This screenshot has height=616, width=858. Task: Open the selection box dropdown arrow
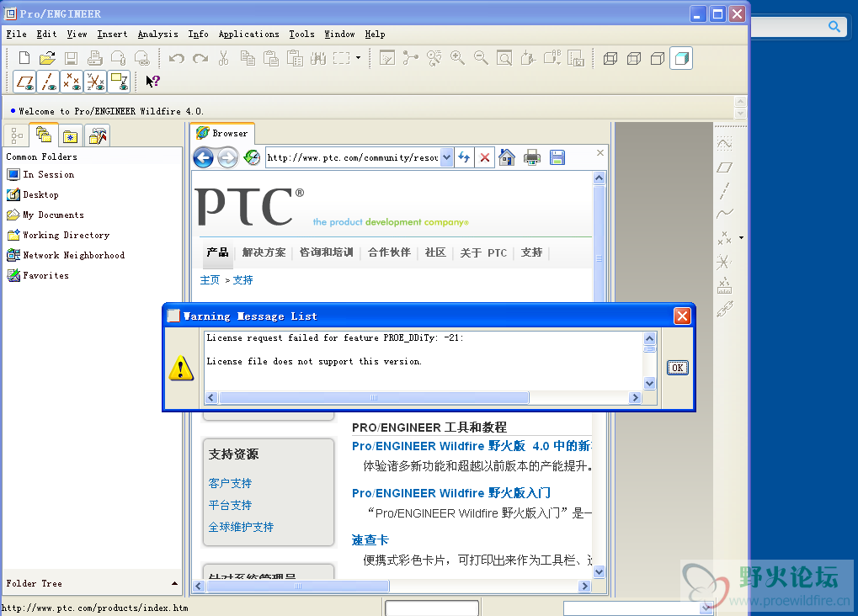359,57
